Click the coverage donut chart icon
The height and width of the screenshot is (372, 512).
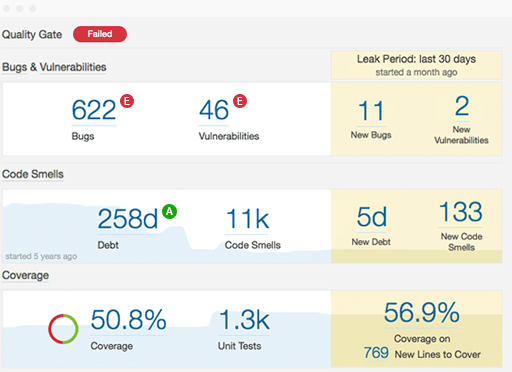pos(63,329)
